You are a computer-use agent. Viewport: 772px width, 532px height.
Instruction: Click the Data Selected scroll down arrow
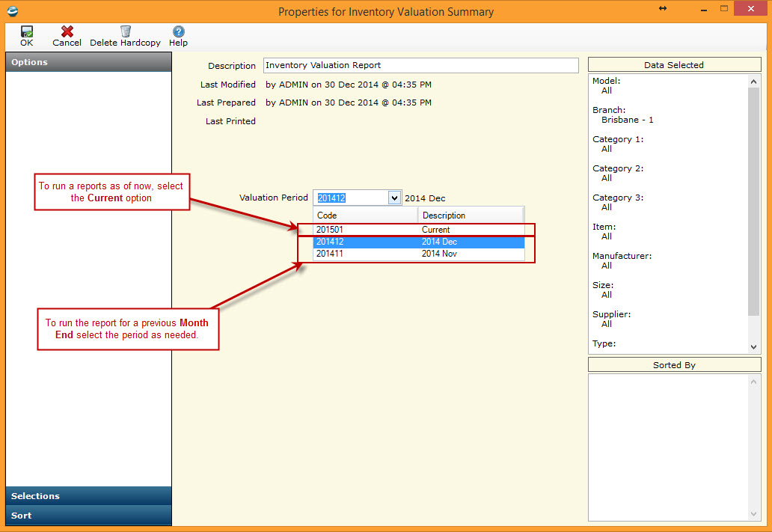(x=753, y=346)
